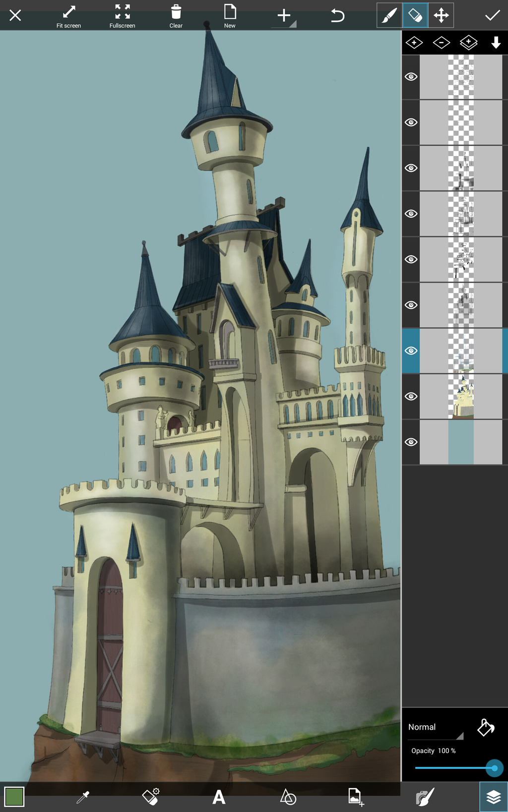Select the Move tool
Viewport: 508px width, 812px height.
441,15
